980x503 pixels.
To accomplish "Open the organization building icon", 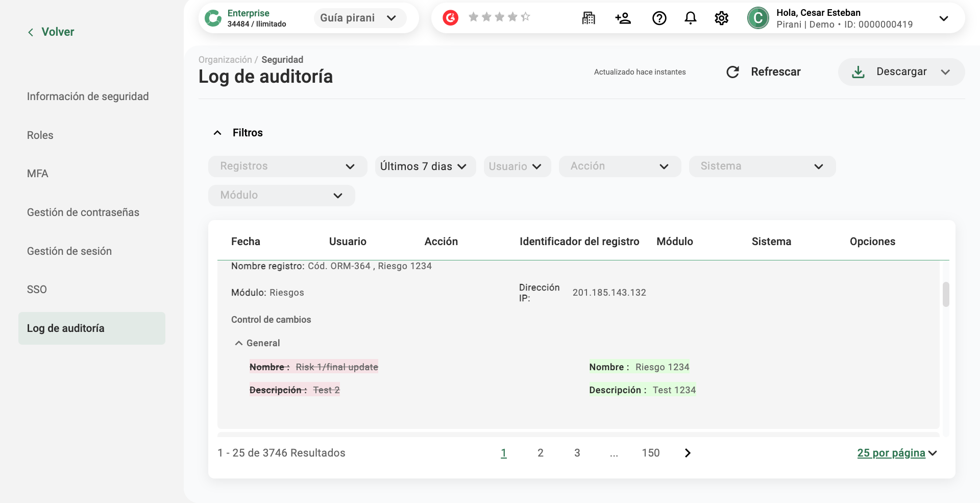I will pyautogui.click(x=589, y=18).
